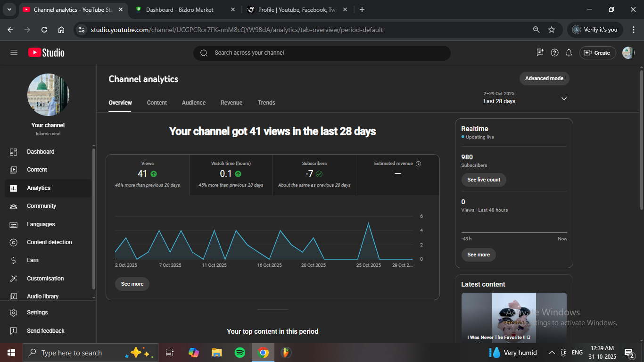The height and width of the screenshot is (362, 644).
Task: Click the See live count button
Action: 484,180
